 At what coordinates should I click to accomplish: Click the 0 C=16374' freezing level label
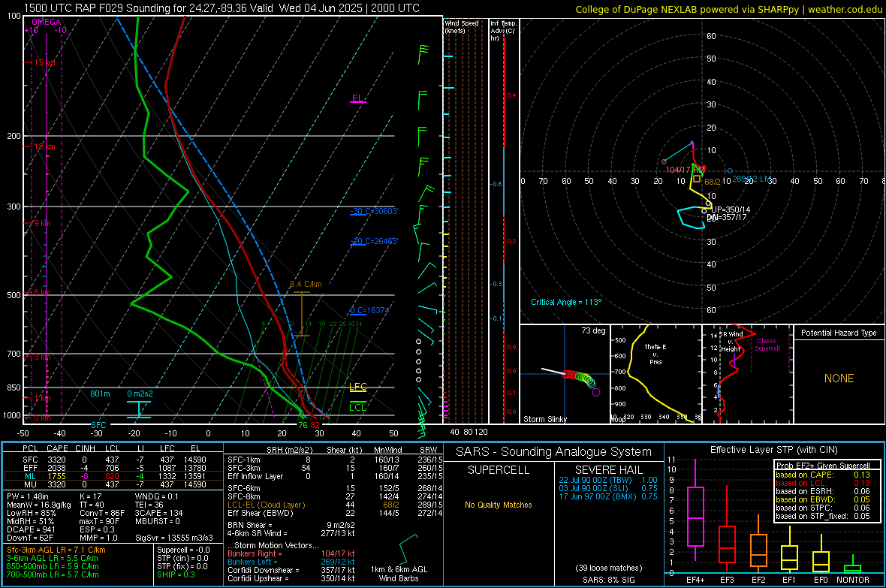tap(369, 310)
